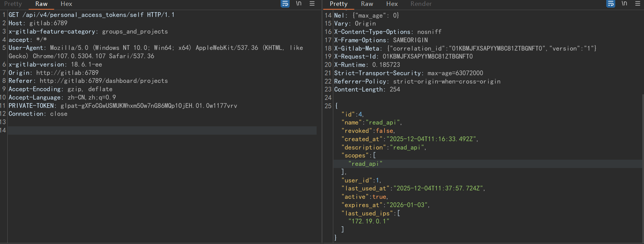Click the "description":"read_api" JSON field
644x244 pixels.
pyautogui.click(x=384, y=148)
